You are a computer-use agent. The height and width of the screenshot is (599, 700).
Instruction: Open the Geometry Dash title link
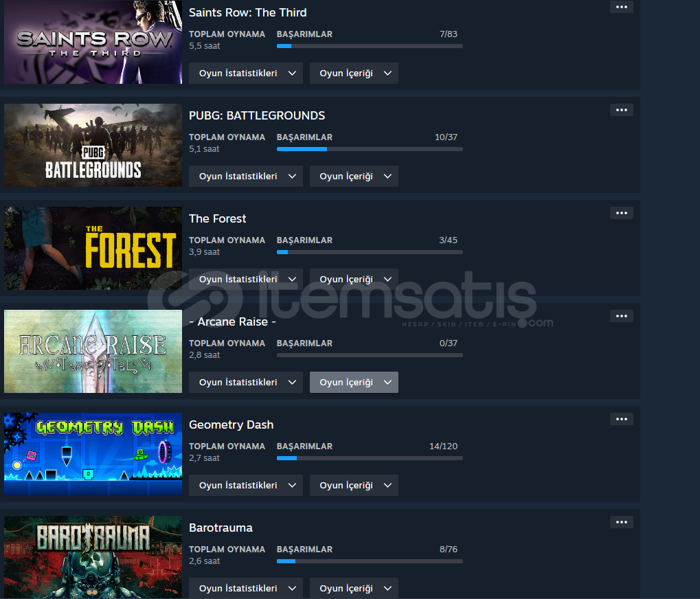pos(232,425)
